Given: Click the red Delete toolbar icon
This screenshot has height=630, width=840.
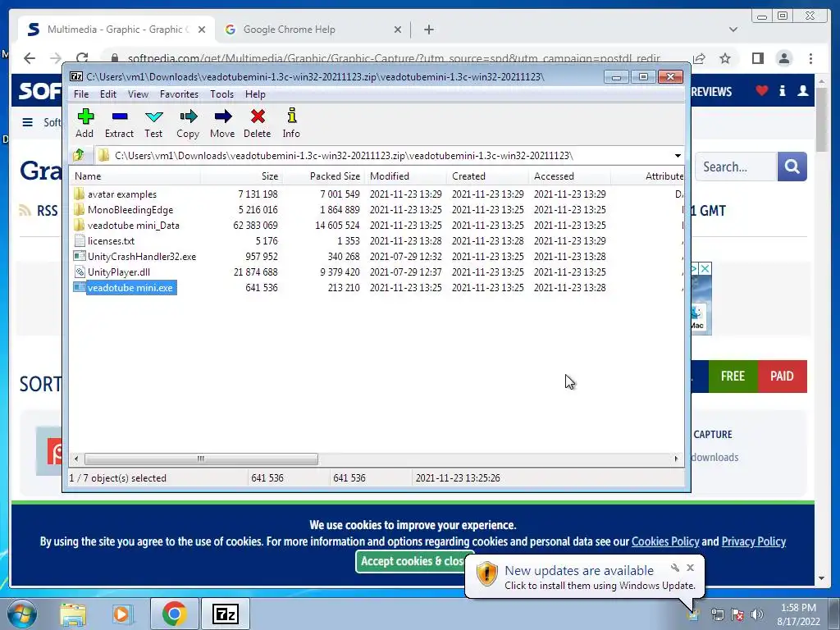Looking at the screenshot, I should click(x=257, y=123).
